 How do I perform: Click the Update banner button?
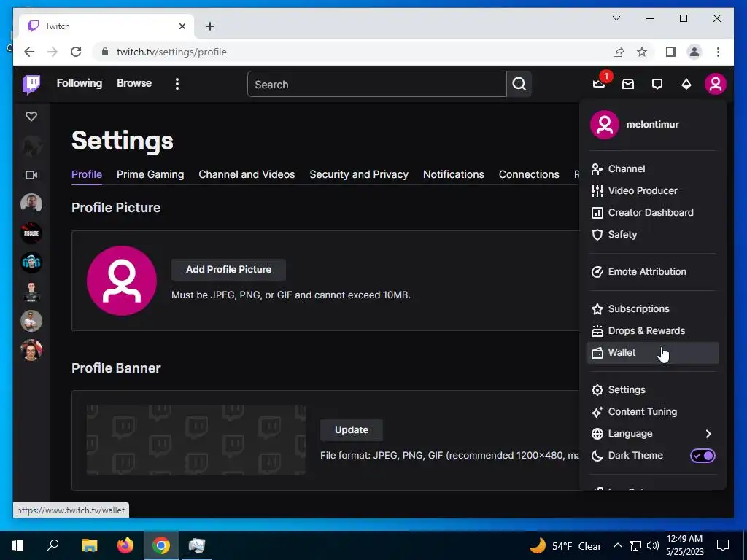(352, 430)
